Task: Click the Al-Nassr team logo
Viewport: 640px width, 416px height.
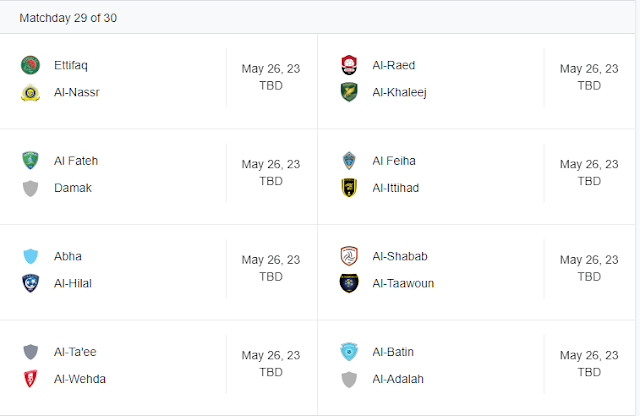Action: [x=30, y=93]
